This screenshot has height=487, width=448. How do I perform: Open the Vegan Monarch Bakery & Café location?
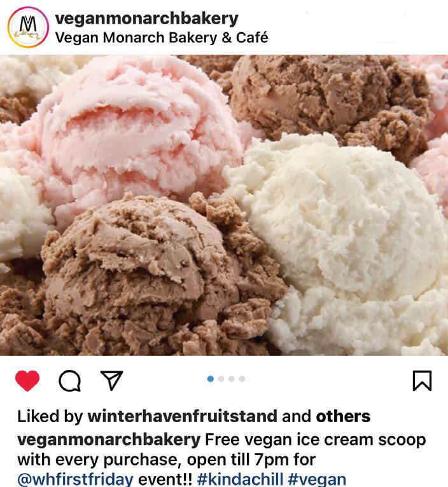click(x=162, y=38)
